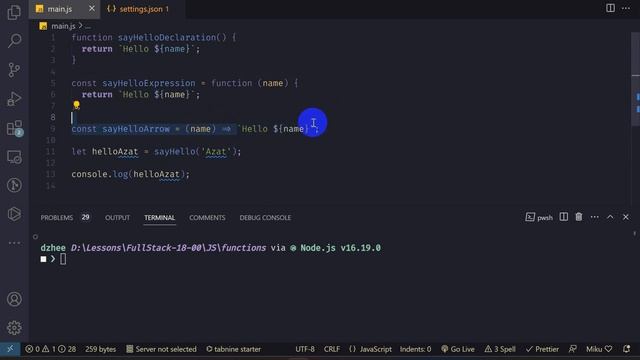Close the main.js tab
The image size is (640, 360).
coord(92,9)
